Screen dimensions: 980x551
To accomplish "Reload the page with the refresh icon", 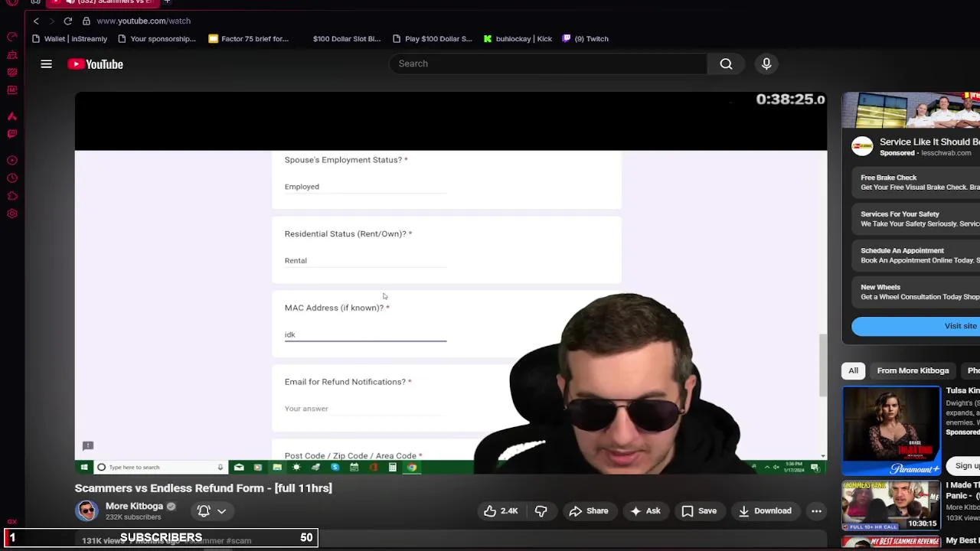I will coord(68,21).
